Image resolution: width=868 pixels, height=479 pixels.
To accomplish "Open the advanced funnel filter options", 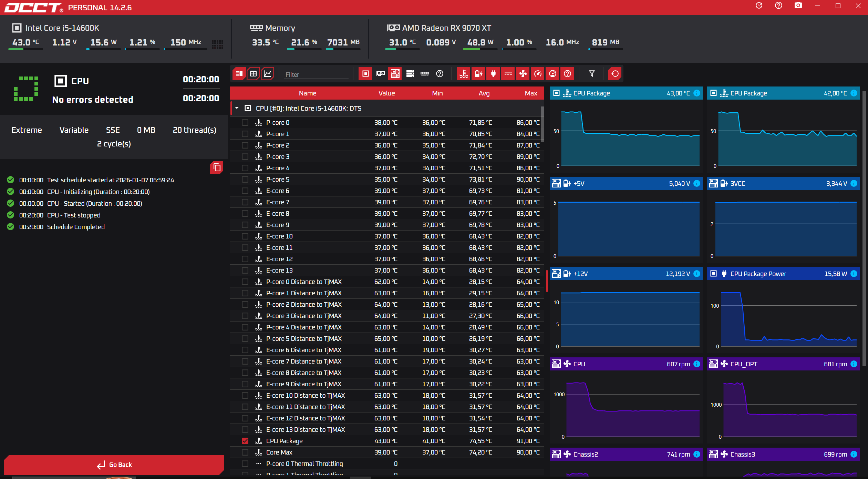I will coord(592,74).
